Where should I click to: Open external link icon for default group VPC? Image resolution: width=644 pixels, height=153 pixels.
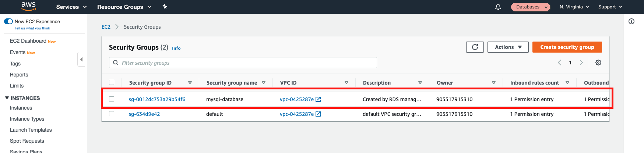pos(319,114)
